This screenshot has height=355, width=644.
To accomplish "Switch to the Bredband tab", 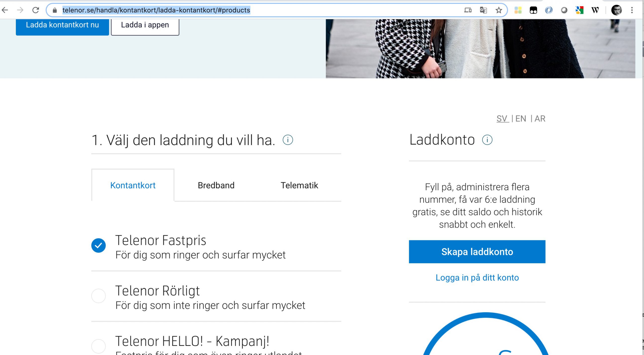I will [216, 185].
